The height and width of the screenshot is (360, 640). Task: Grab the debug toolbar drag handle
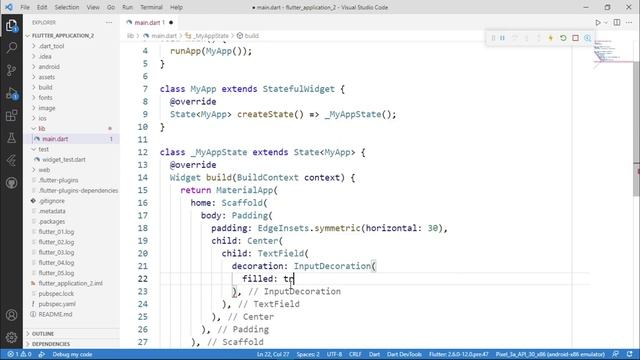493,38
